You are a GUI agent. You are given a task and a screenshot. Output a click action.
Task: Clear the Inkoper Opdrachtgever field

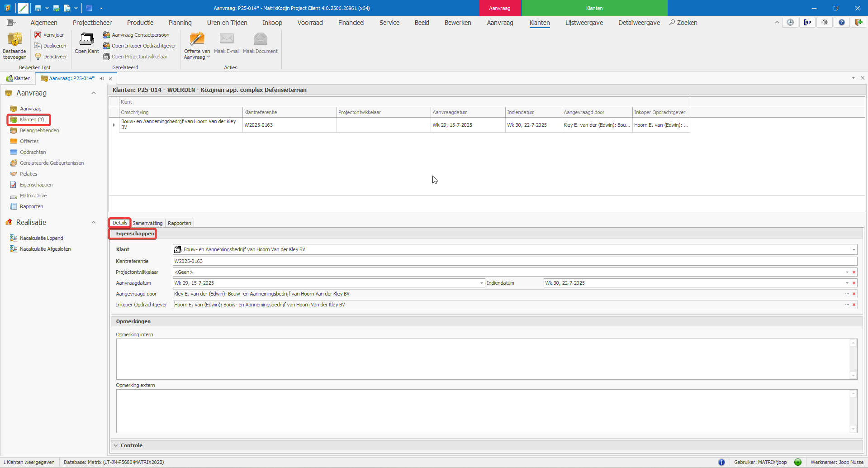click(x=854, y=305)
